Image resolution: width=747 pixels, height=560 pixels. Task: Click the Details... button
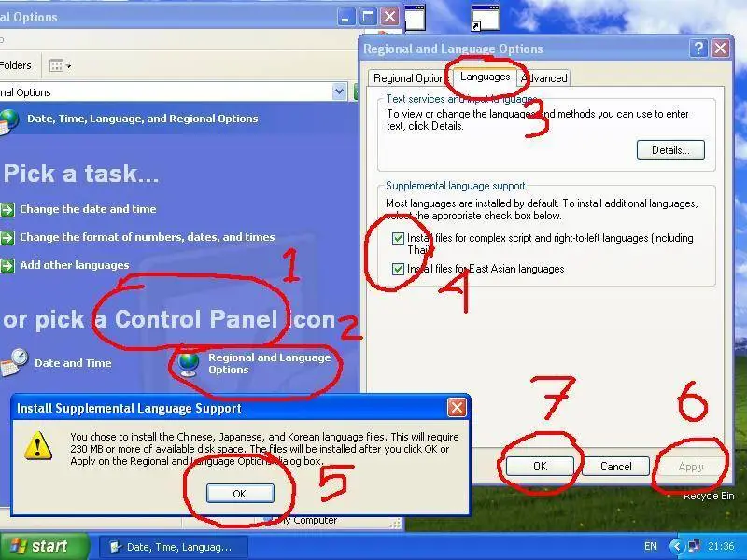click(x=670, y=150)
